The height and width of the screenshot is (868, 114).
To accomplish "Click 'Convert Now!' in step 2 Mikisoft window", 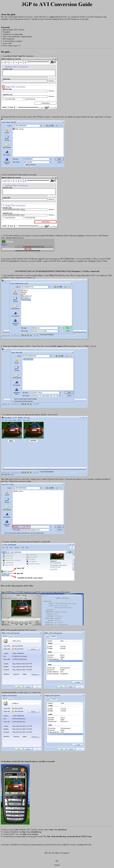I will 45,222.
